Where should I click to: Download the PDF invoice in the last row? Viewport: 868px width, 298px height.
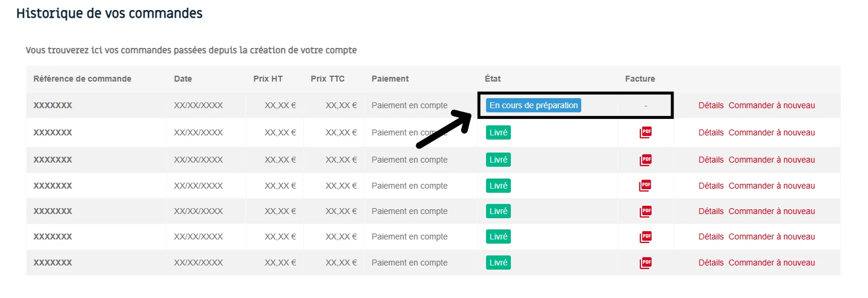click(x=646, y=263)
